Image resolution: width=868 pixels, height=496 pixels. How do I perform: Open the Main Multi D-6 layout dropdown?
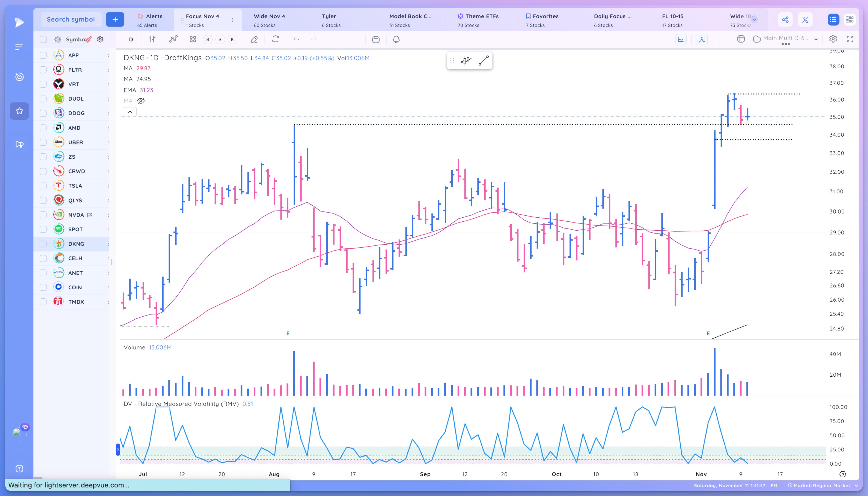click(816, 39)
